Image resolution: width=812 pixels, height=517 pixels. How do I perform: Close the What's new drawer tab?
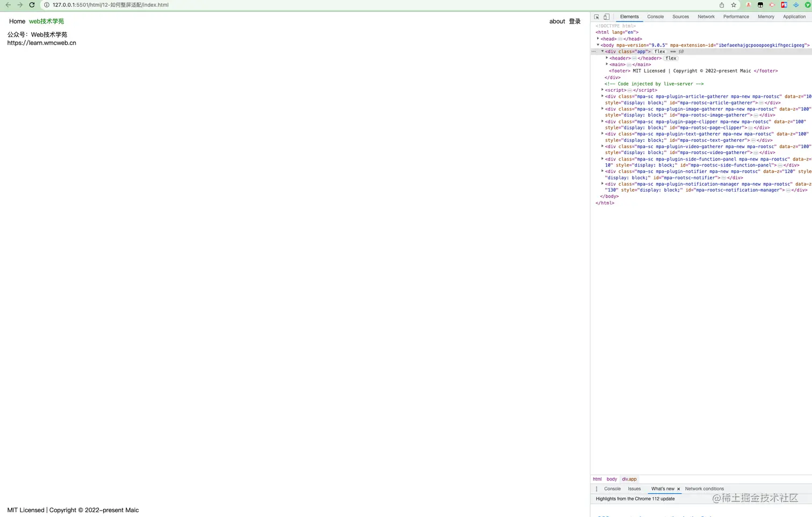[678, 489]
